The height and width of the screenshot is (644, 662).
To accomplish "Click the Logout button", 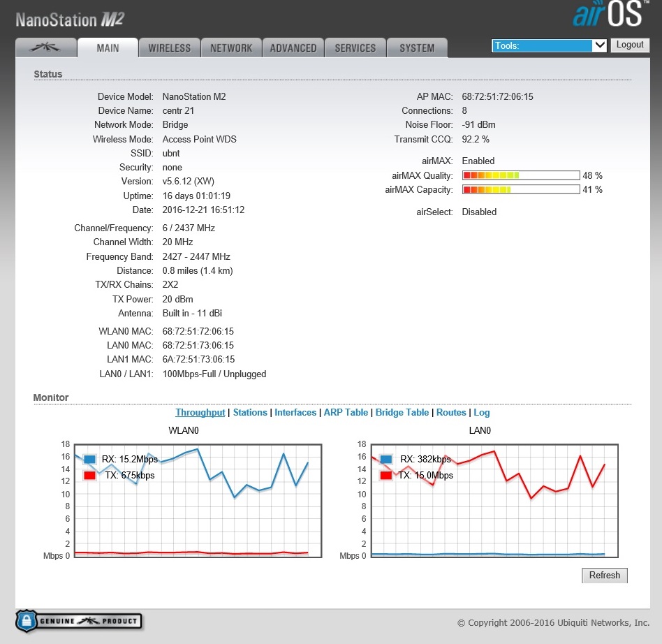I will click(x=629, y=45).
